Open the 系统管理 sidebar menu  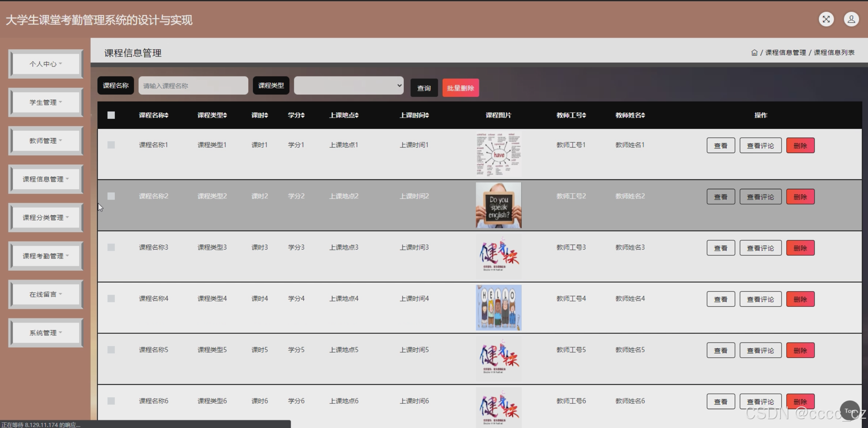tap(46, 333)
